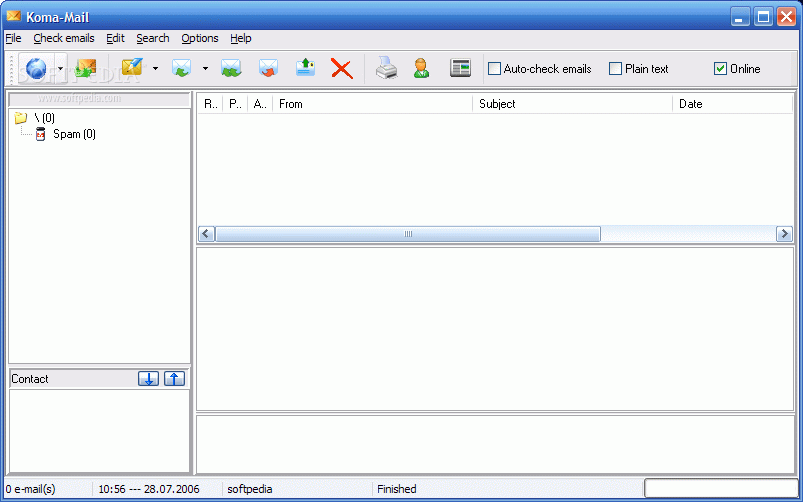Click the horizontal scrollbar thumb in message list
Viewport: 803px width, 502px height.
point(408,234)
